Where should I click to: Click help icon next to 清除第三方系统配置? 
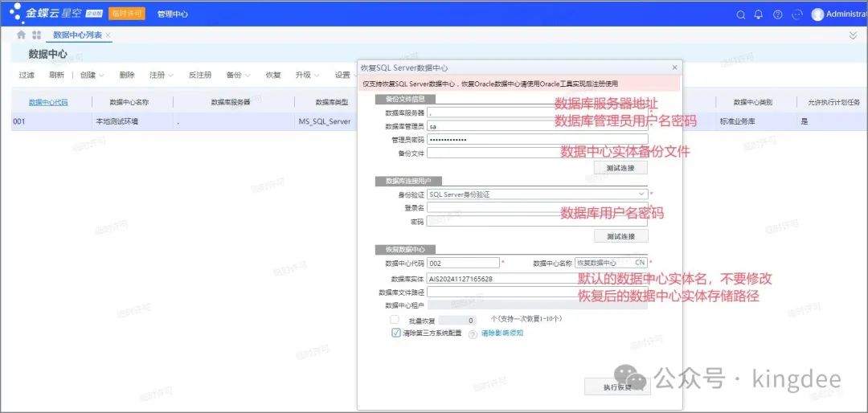pyautogui.click(x=473, y=333)
